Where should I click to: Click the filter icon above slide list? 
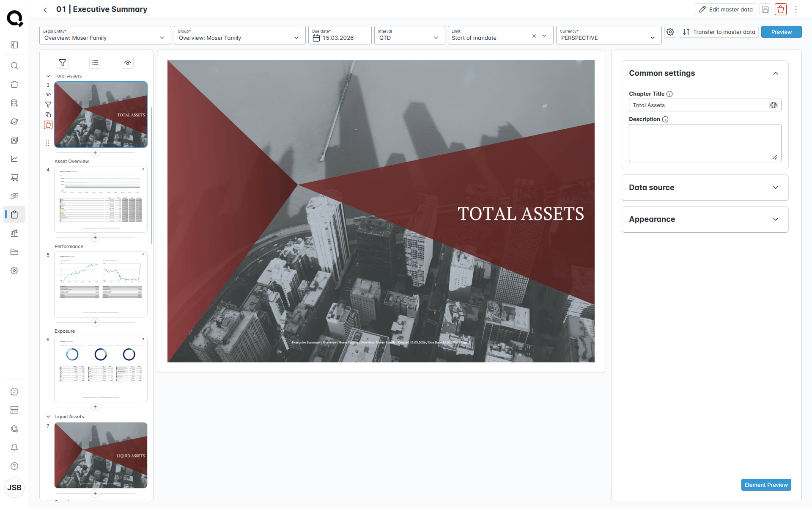(63, 63)
